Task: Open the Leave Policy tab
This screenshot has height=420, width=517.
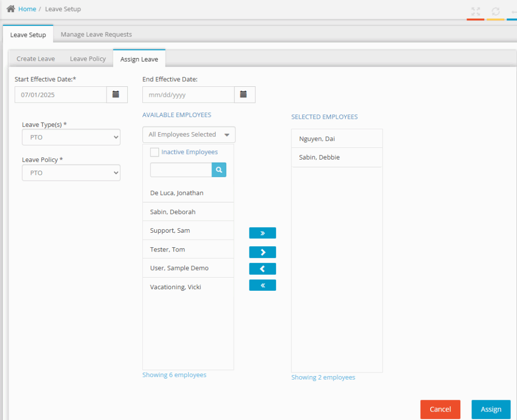Action: point(88,59)
